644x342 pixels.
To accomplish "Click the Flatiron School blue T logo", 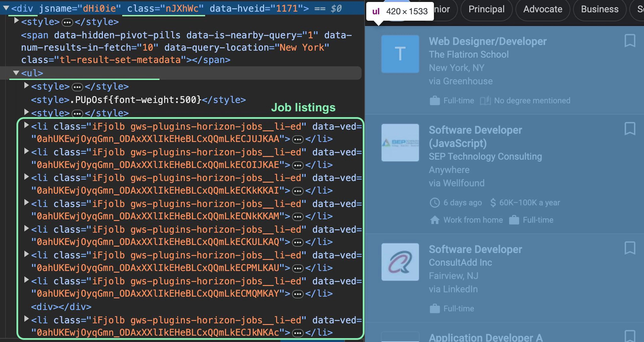I will [400, 54].
